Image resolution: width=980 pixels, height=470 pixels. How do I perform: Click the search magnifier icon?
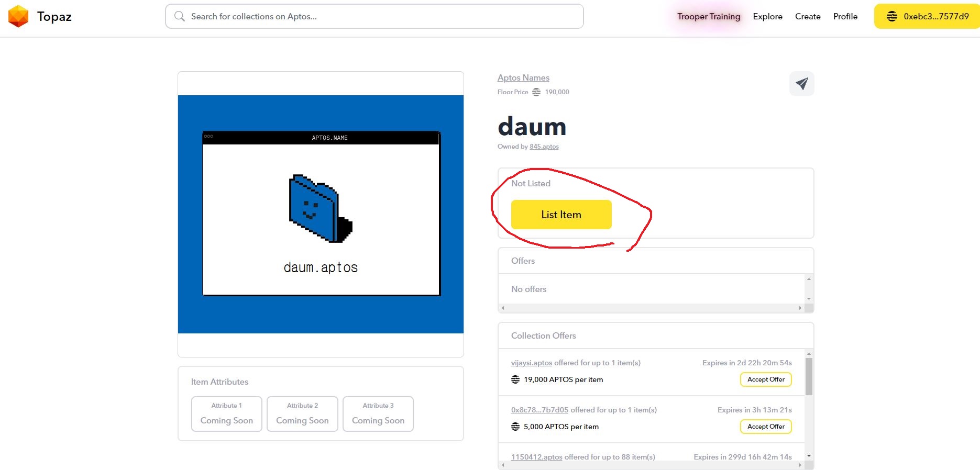tap(180, 16)
